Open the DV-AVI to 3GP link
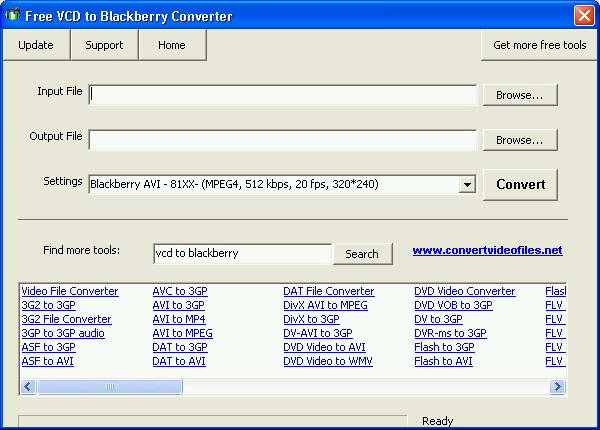Image resolution: width=600 pixels, height=430 pixels. (318, 333)
